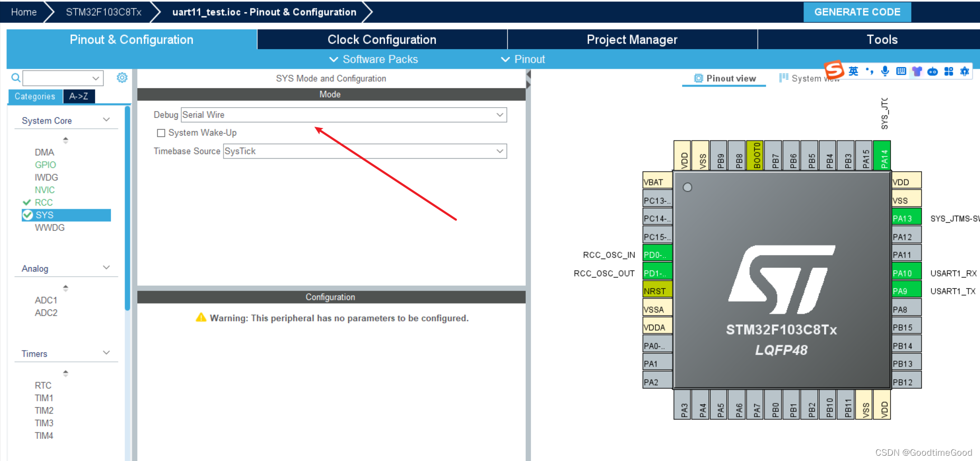This screenshot has width=980, height=461.
Task: Switch to the Clock Configuration tab
Action: tap(382, 40)
